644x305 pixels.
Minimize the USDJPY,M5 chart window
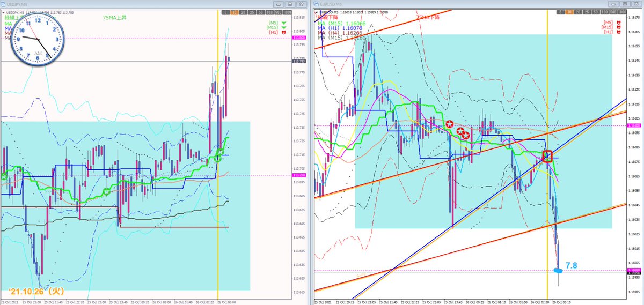coord(279,4)
